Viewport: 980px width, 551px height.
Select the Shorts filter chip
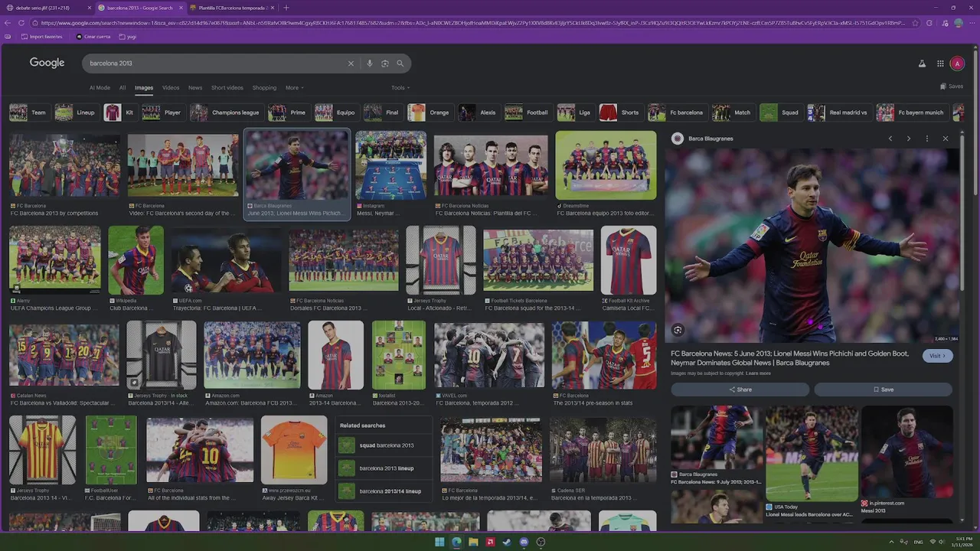[620, 112]
